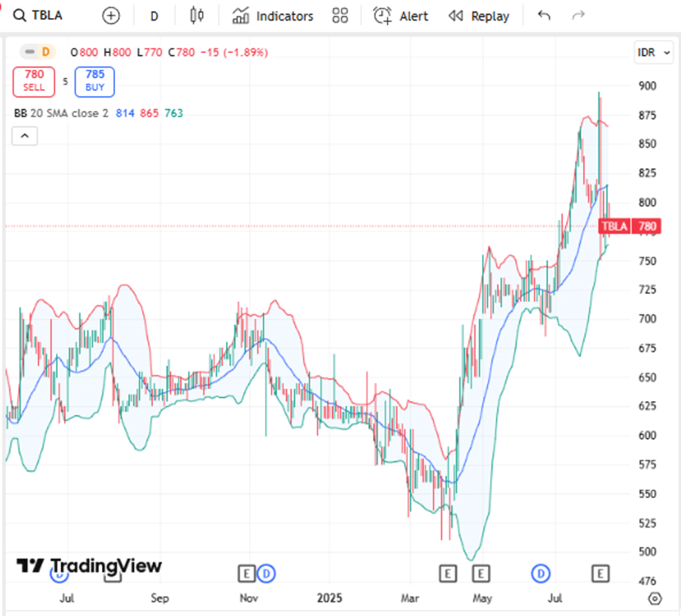Start bar Replay mode

pos(479,16)
